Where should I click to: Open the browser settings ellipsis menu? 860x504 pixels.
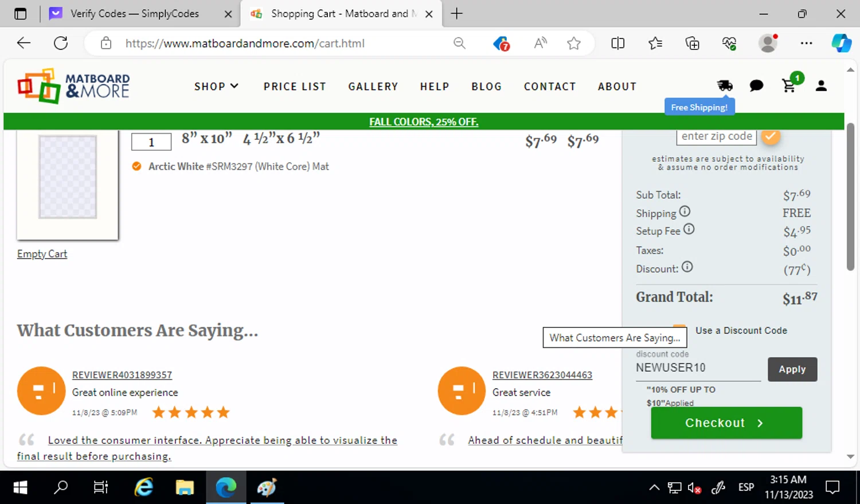pos(806,43)
